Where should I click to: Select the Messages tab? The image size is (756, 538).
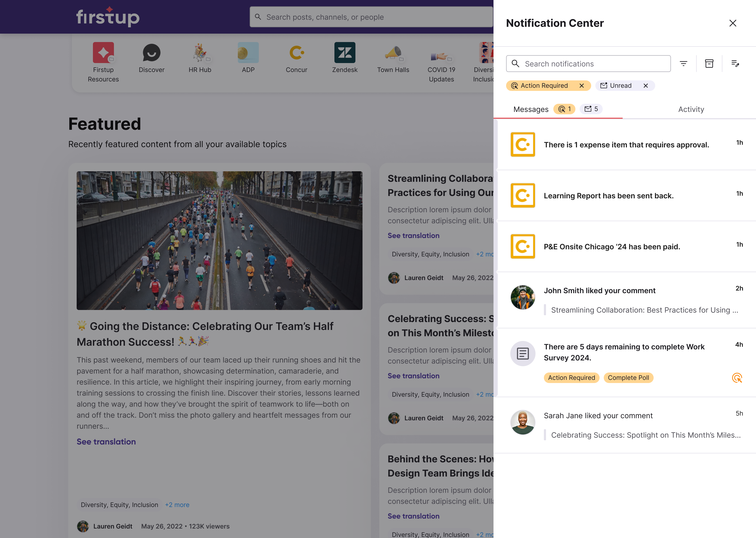(x=531, y=109)
